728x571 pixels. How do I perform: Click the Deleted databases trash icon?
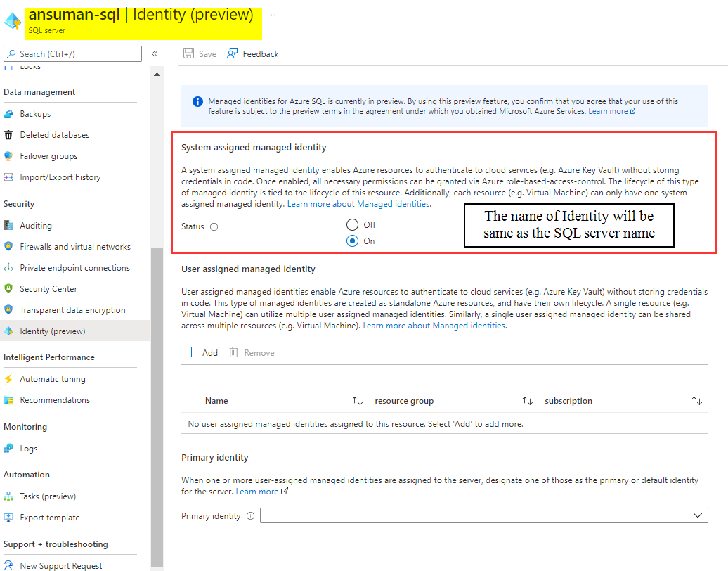pos(8,135)
